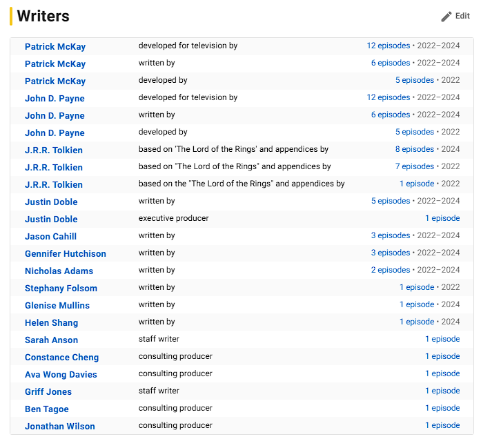
Task: Go to Nicholas Adams page
Action: [59, 271]
